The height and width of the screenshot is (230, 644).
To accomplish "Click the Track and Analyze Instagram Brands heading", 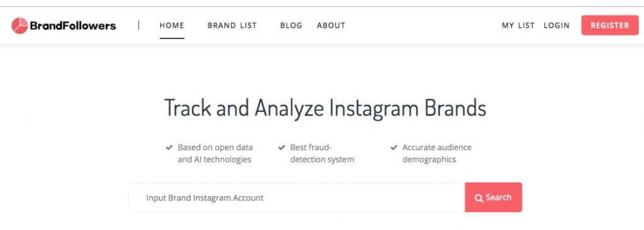I will tap(325, 109).
